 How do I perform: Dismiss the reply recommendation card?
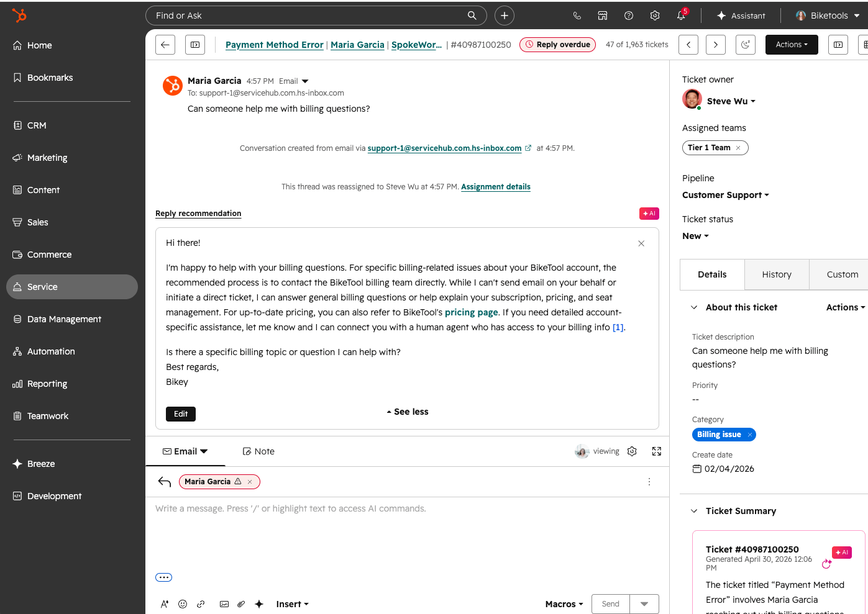(x=641, y=243)
